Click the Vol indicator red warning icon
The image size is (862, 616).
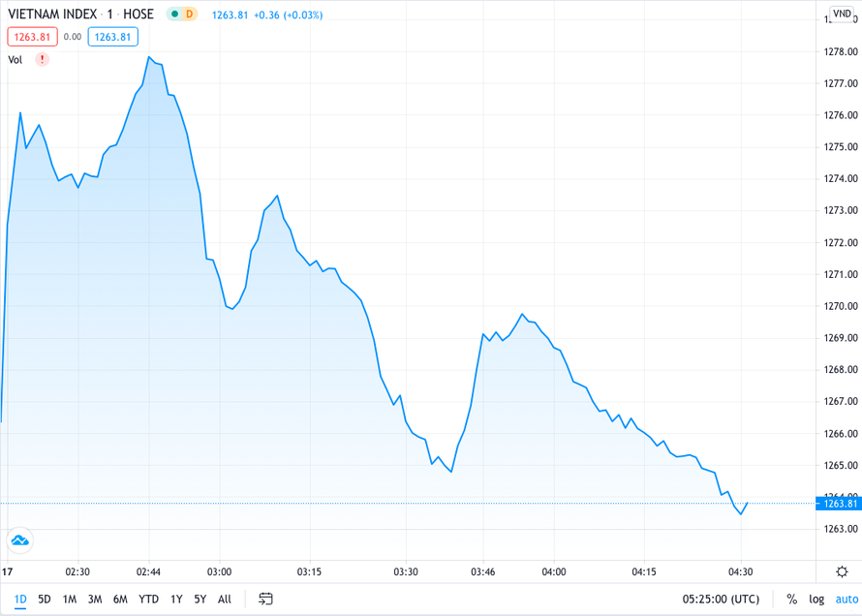[x=42, y=60]
